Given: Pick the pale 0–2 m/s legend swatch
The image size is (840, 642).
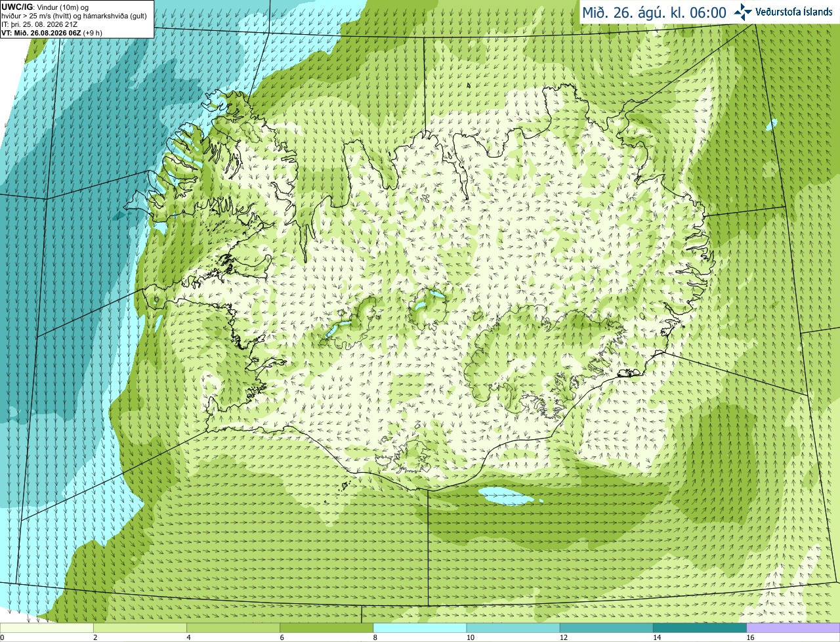Looking at the screenshot, I should [x=47, y=628].
